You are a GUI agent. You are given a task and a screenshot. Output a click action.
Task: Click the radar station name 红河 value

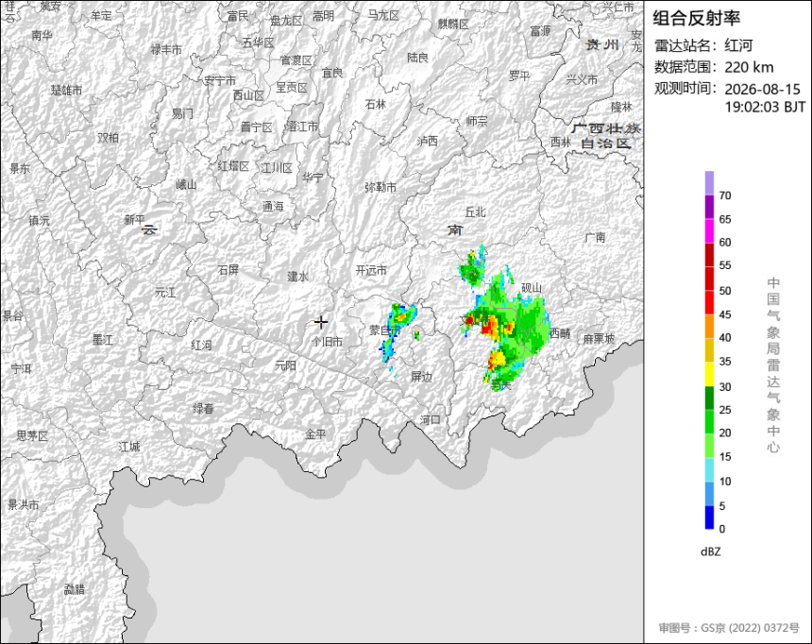coord(738,45)
